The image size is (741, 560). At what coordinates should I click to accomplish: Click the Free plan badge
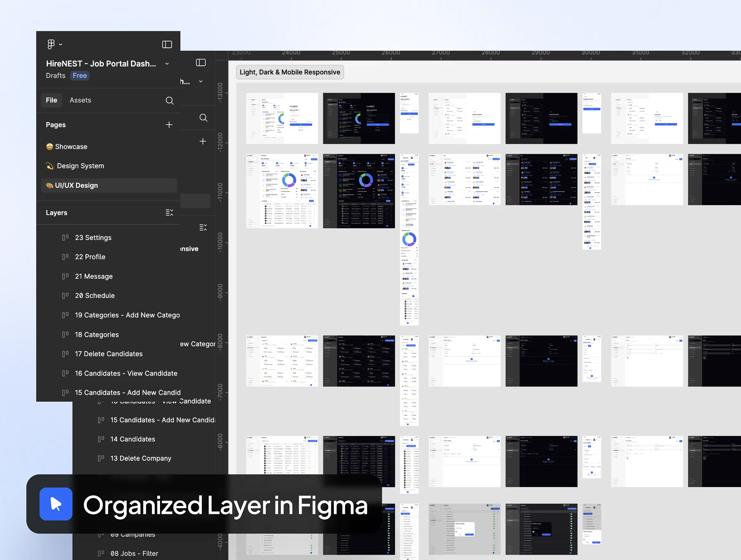click(80, 76)
